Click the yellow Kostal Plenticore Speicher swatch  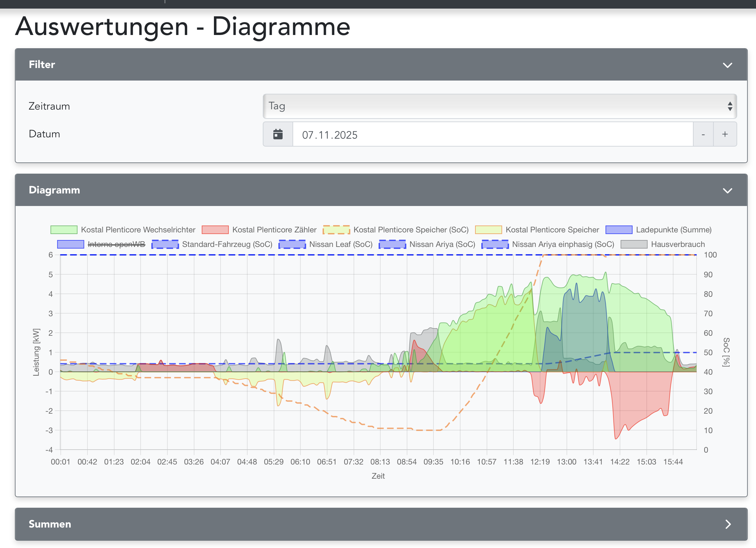tap(488, 230)
